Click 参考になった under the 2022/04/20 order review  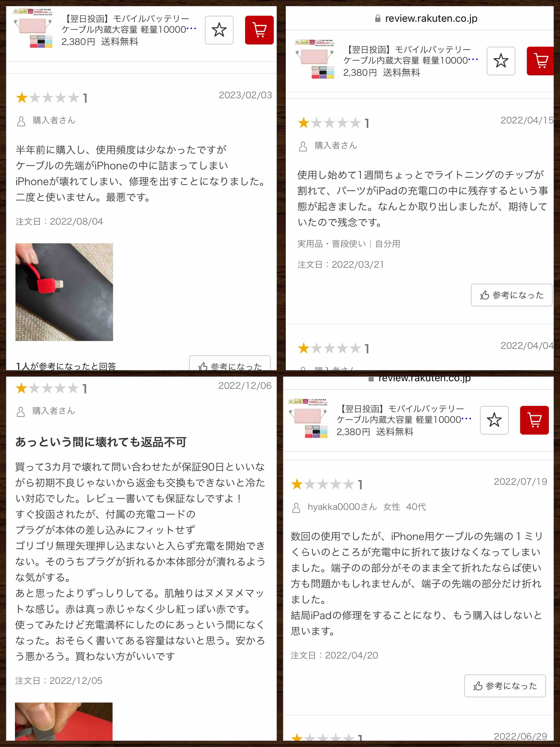point(505,686)
